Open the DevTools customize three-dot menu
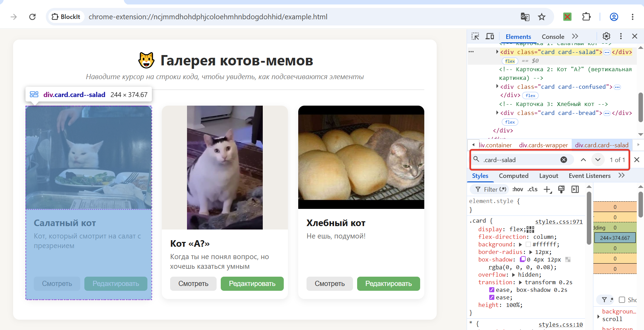The height and width of the screenshot is (330, 644). 621,36
